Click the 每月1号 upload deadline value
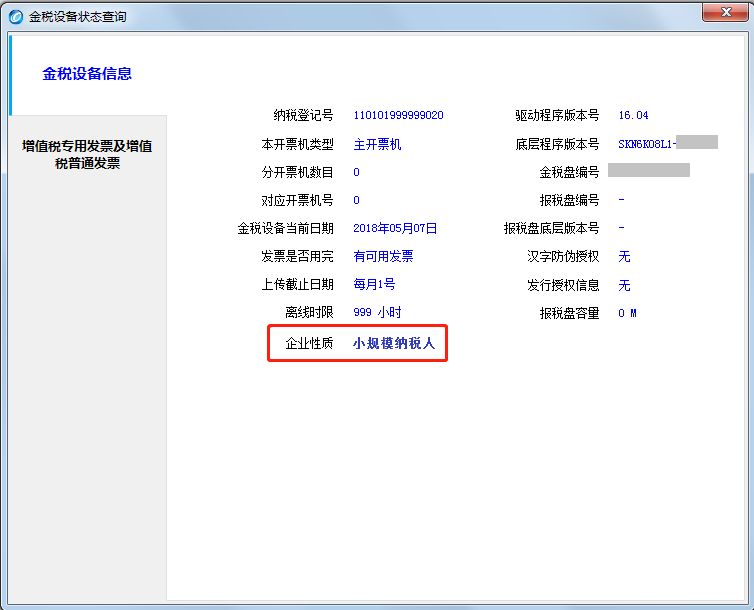The height and width of the screenshot is (610, 754). 374,284
